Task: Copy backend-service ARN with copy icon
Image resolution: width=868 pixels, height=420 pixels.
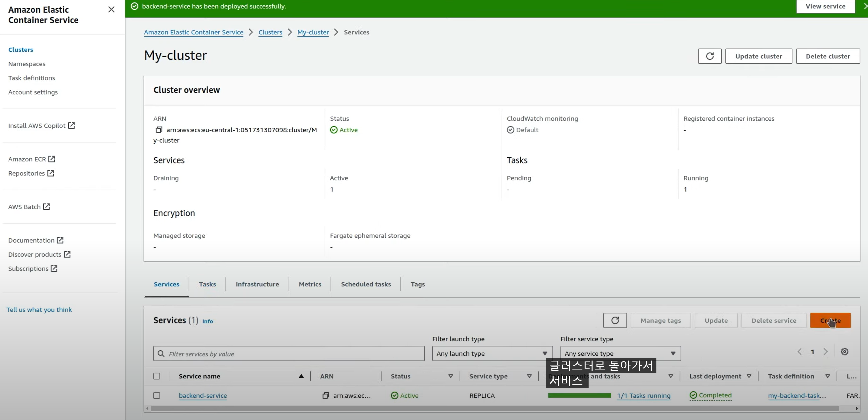Action: point(326,395)
